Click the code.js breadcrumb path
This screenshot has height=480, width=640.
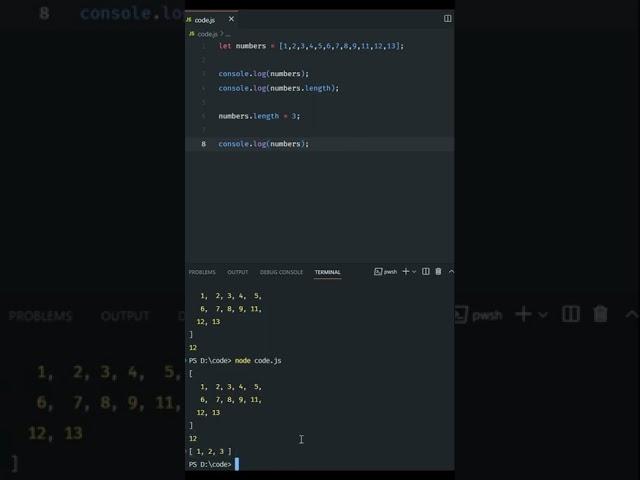point(207,34)
